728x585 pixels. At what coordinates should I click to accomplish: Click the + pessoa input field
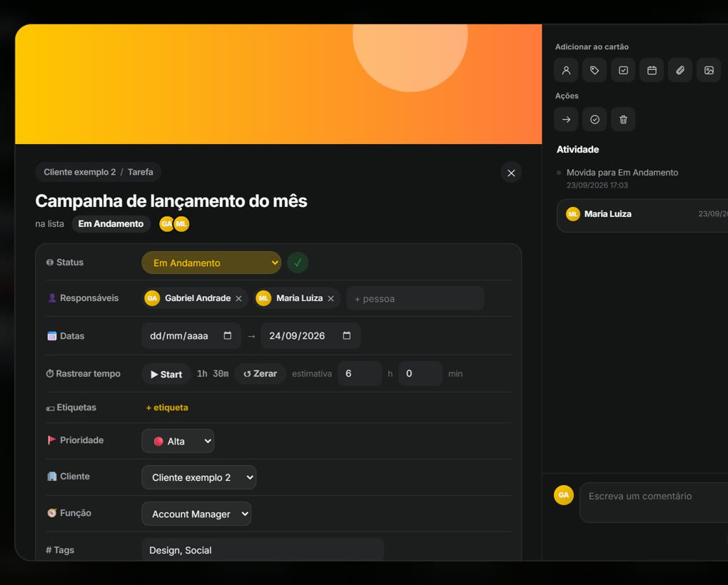(415, 299)
